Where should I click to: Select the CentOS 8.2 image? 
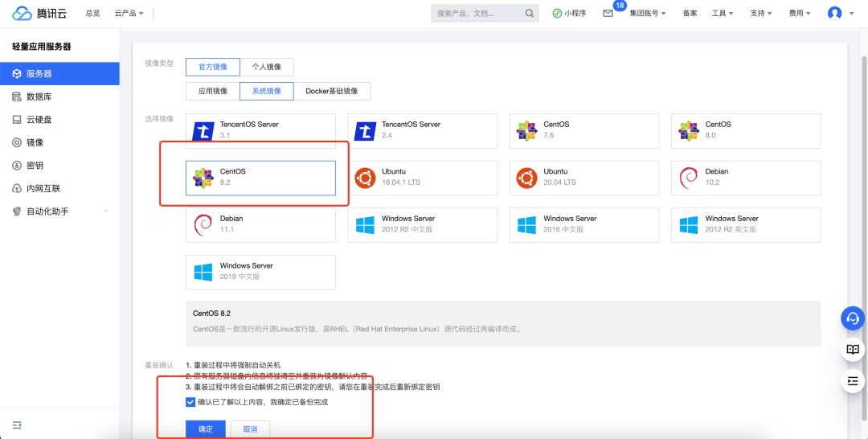(260, 178)
